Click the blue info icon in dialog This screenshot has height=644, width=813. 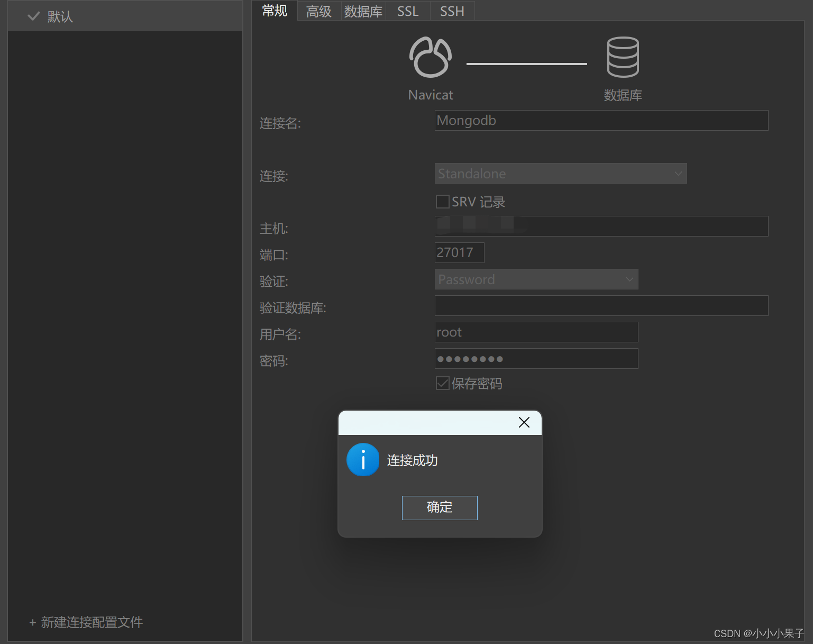[363, 460]
